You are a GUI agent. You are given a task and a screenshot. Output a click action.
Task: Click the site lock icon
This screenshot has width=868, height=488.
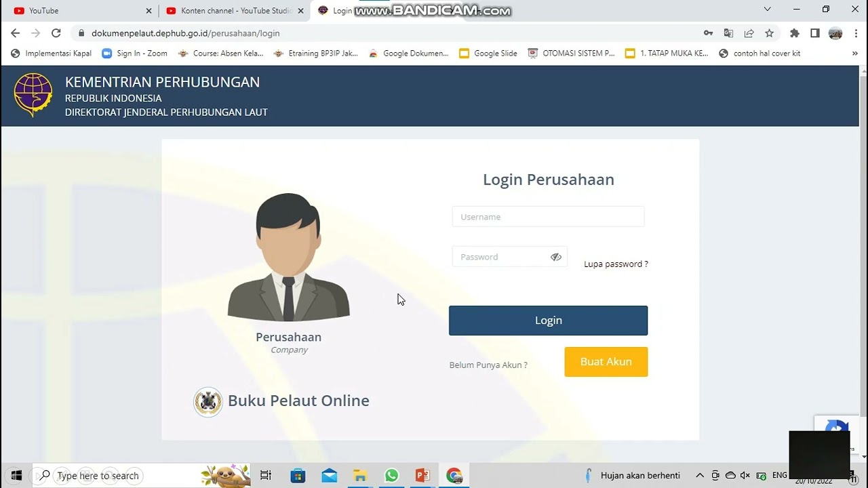coord(81,33)
